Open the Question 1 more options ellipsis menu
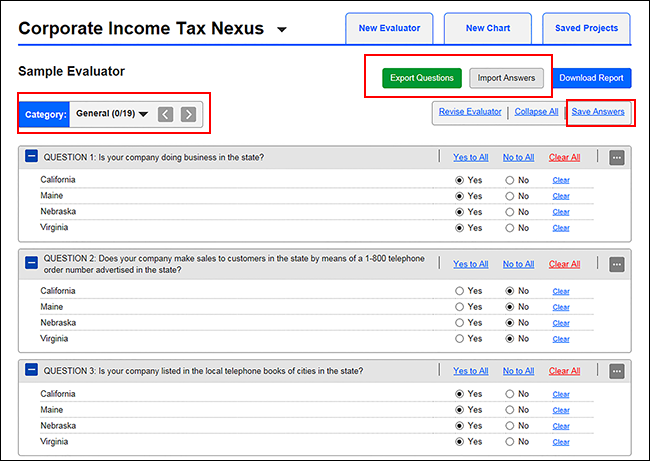 tap(616, 157)
